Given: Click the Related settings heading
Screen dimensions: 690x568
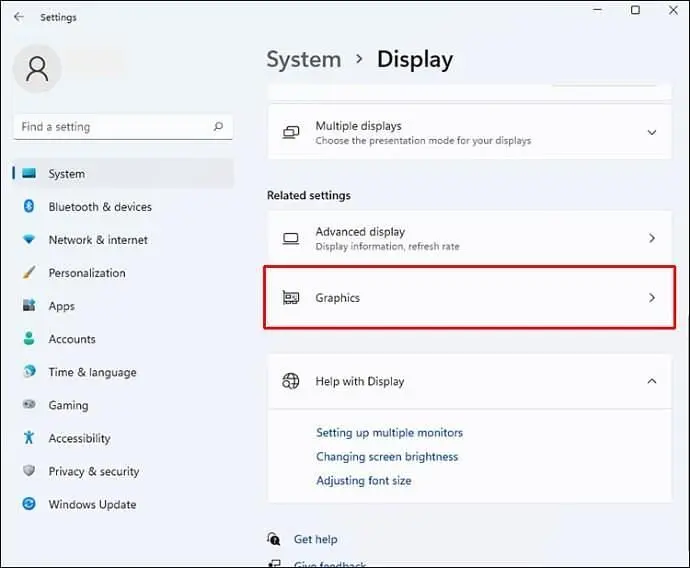Looking at the screenshot, I should pyautogui.click(x=308, y=195).
